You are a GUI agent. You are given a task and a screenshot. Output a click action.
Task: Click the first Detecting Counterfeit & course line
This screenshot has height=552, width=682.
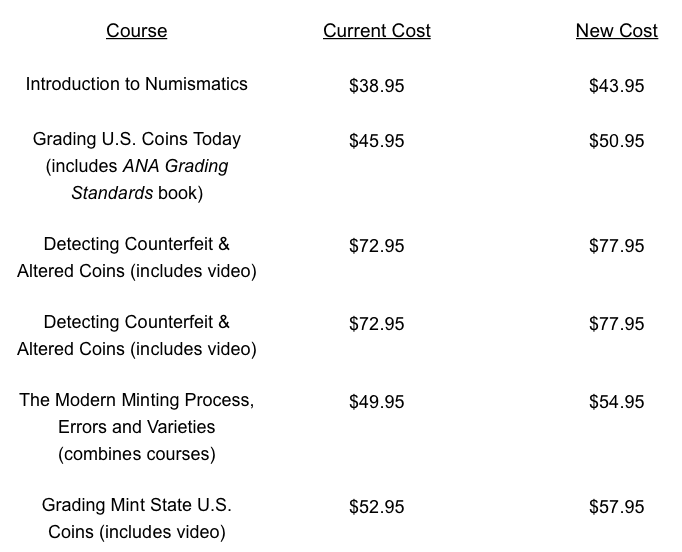point(137,244)
